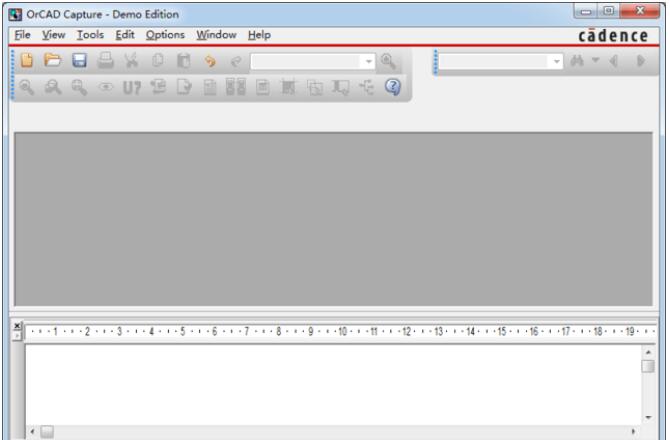Click the Snap to Grid icon
Viewport: 670px width, 440px height.
(288, 87)
